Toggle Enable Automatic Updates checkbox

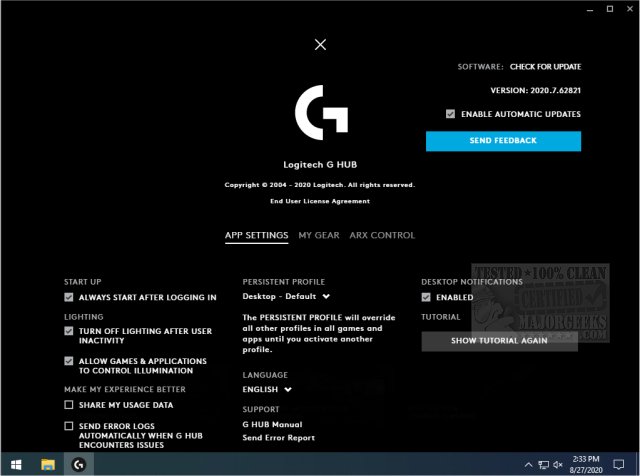point(450,114)
